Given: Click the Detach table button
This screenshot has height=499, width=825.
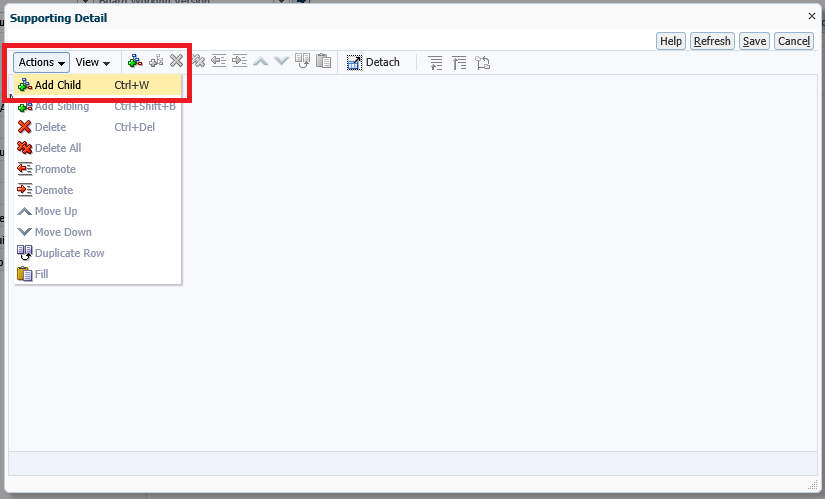Looking at the screenshot, I should pyautogui.click(x=373, y=62).
